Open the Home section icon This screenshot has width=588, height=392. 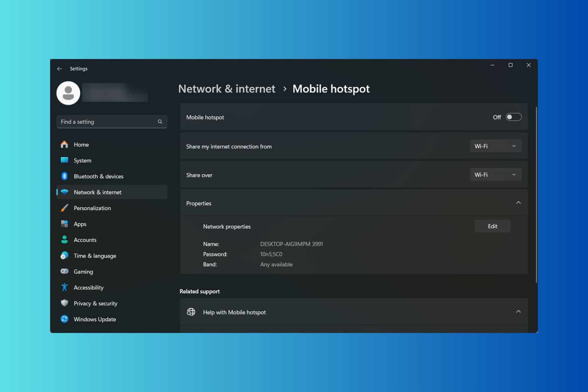[64, 144]
